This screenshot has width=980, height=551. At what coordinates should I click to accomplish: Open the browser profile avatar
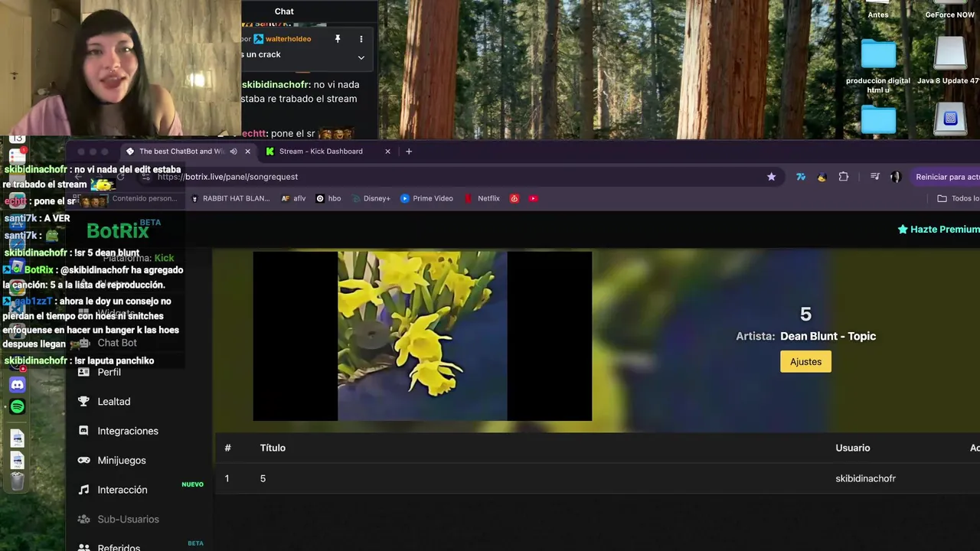pos(895,177)
